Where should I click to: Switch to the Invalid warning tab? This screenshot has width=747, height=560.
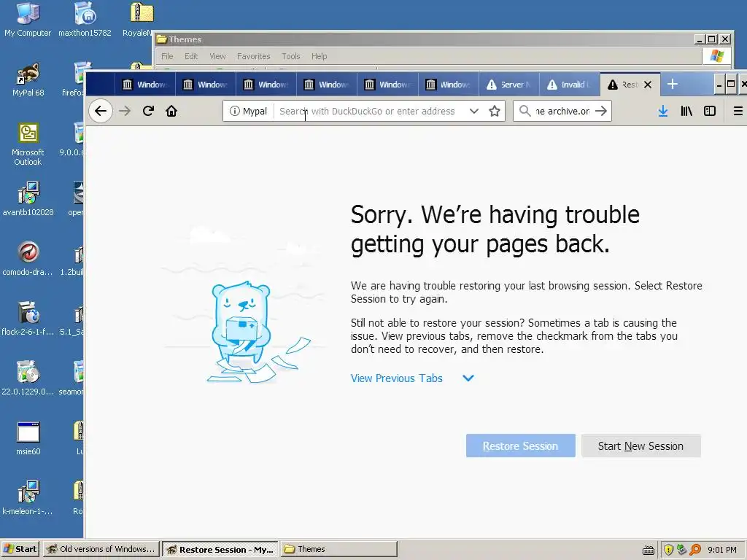pos(569,85)
